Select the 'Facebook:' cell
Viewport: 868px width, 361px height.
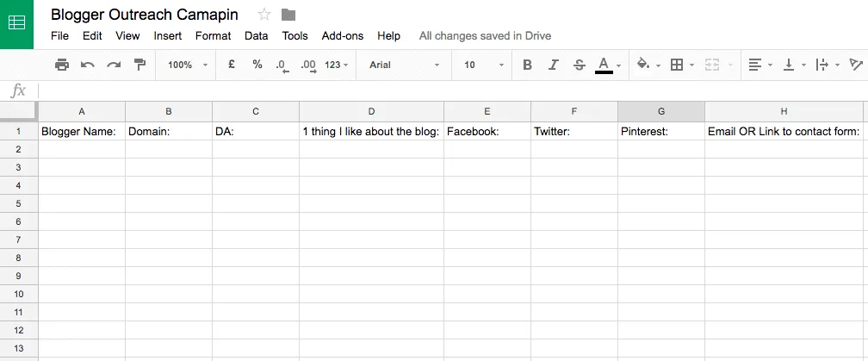(x=487, y=131)
